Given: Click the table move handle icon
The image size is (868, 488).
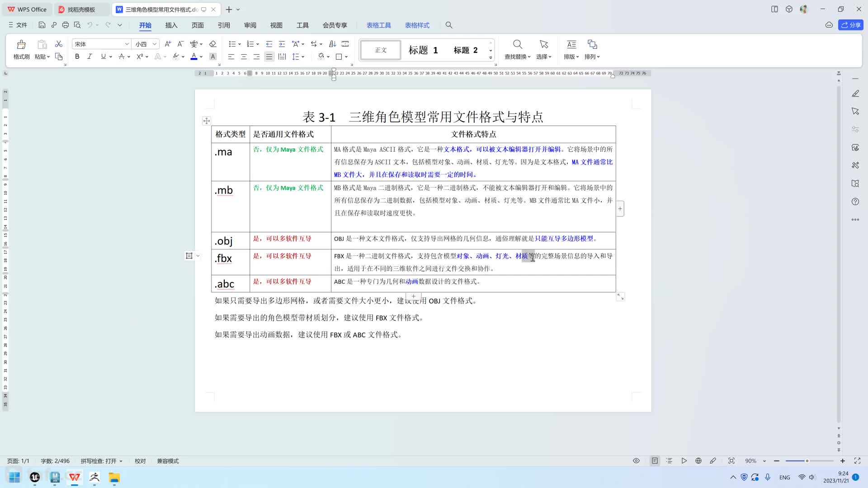Looking at the screenshot, I should click(206, 121).
